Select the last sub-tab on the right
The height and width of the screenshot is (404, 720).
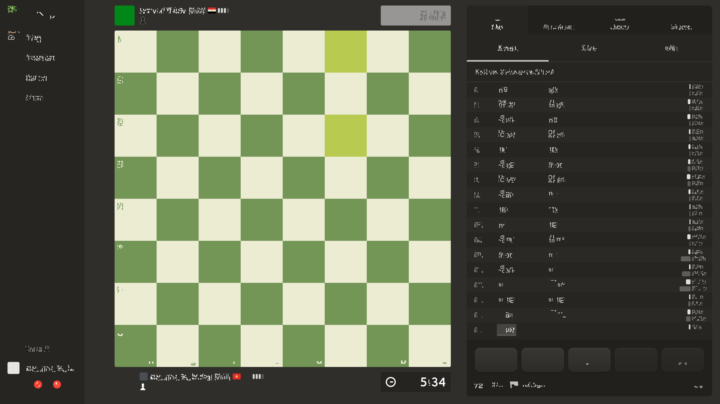671,48
